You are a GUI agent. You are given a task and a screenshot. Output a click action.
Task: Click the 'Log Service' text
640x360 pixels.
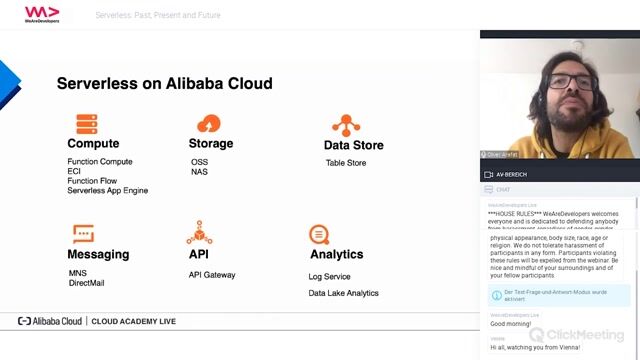pyautogui.click(x=329, y=277)
